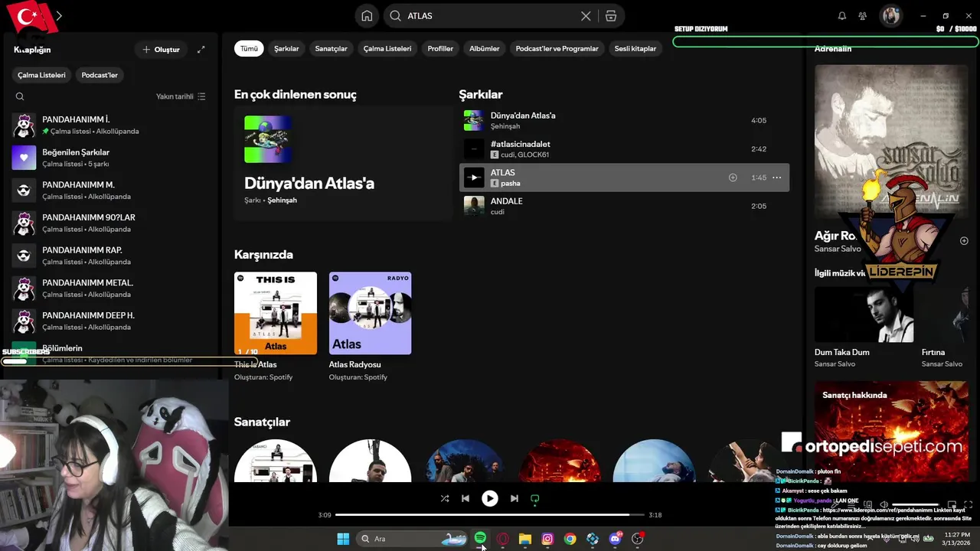
Task: Switch to the Sanatçılar filter tab
Action: tap(331, 48)
